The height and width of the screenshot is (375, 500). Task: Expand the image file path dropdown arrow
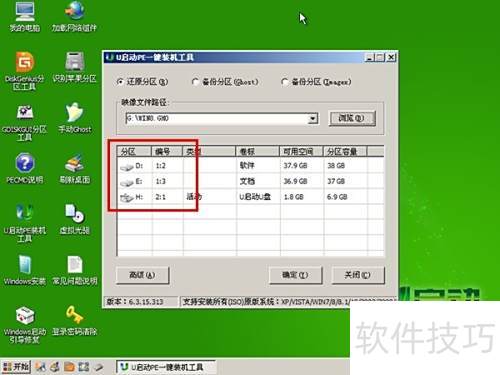point(313,118)
